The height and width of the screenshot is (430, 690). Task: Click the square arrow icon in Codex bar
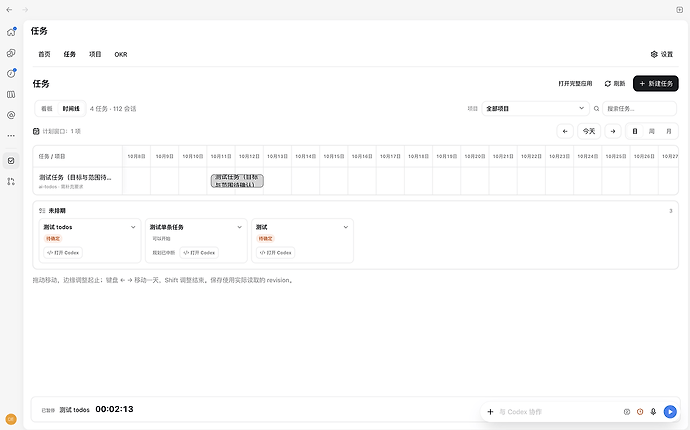coord(627,412)
